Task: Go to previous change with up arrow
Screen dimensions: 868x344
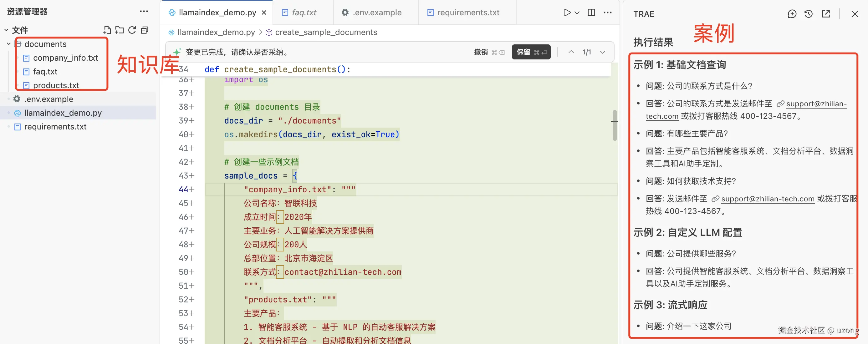Action: (x=571, y=52)
